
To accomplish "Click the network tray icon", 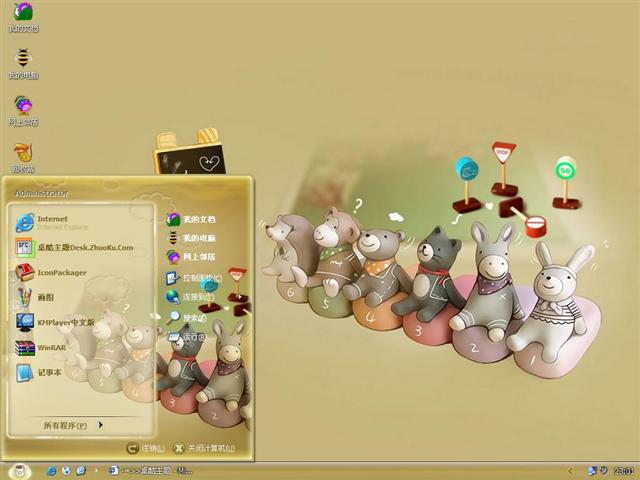I will pos(592,471).
